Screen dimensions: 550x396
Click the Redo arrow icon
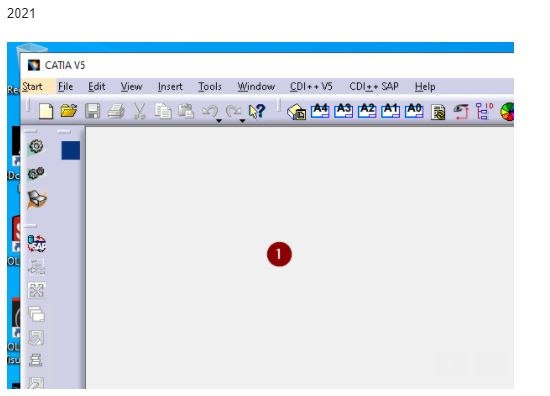[233, 112]
